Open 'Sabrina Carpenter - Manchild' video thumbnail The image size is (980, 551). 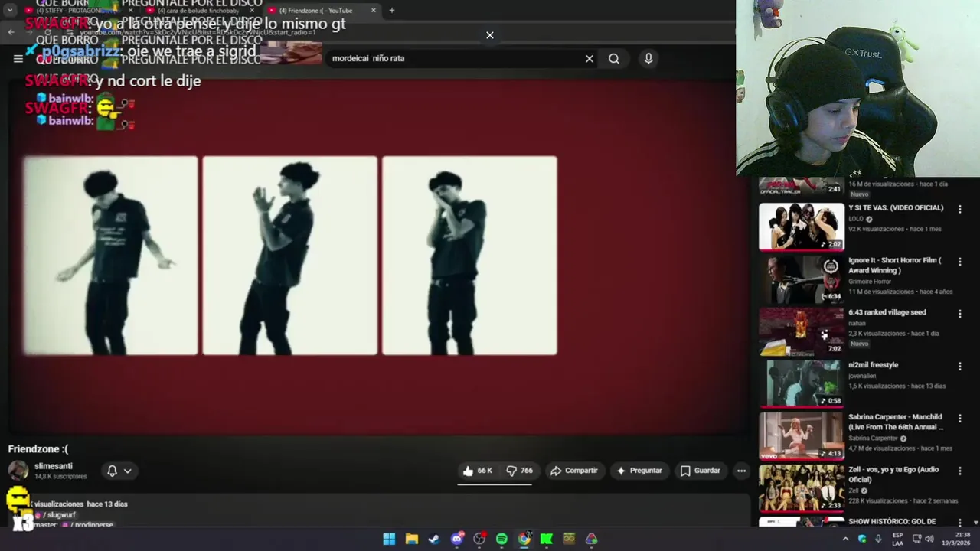coord(801,435)
